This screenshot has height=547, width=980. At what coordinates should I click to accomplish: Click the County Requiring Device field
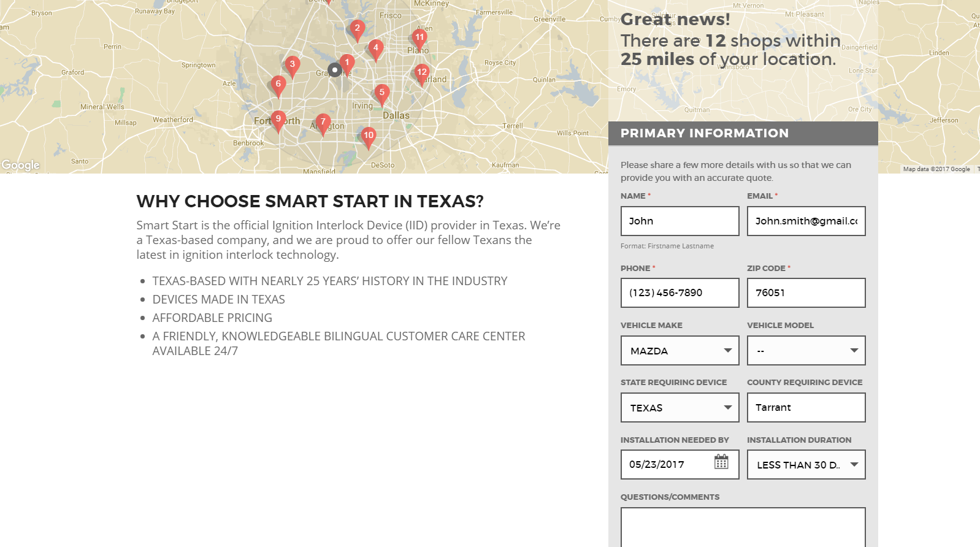[806, 408]
